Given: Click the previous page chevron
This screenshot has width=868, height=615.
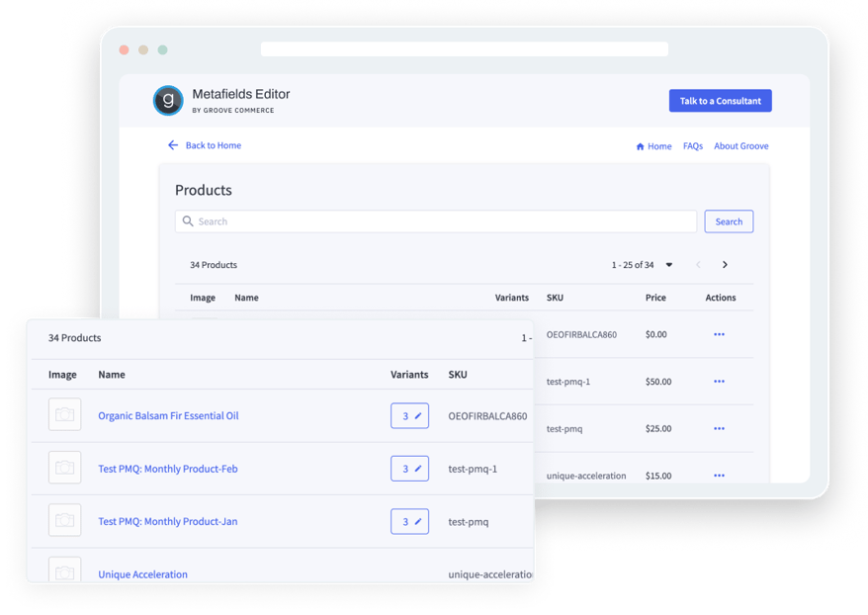Looking at the screenshot, I should coord(698,265).
